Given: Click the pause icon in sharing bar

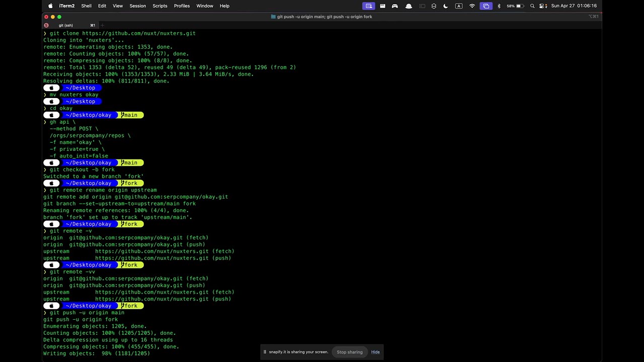Looking at the screenshot, I should point(265,352).
